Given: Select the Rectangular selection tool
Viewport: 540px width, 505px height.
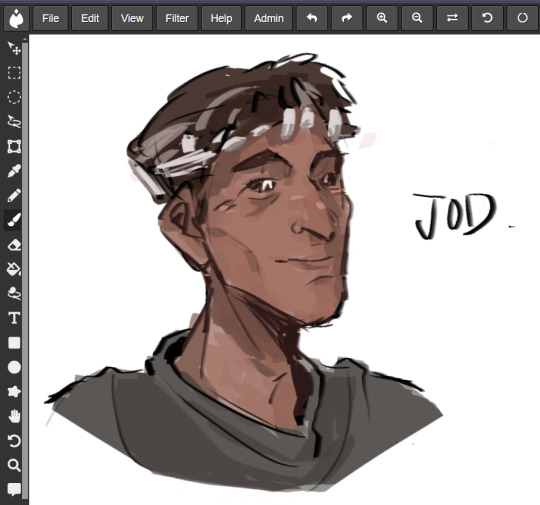Looking at the screenshot, I should (14, 73).
